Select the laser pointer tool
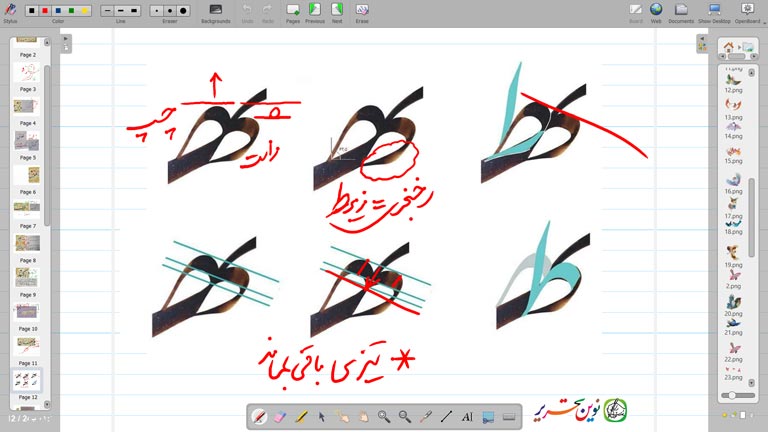768x432 pixels. click(426, 416)
